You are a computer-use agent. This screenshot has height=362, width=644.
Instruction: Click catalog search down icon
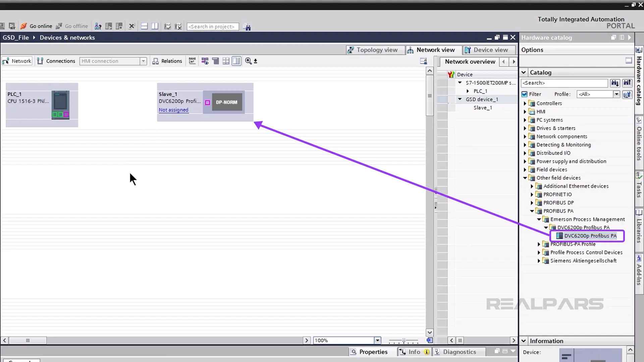[x=615, y=83]
